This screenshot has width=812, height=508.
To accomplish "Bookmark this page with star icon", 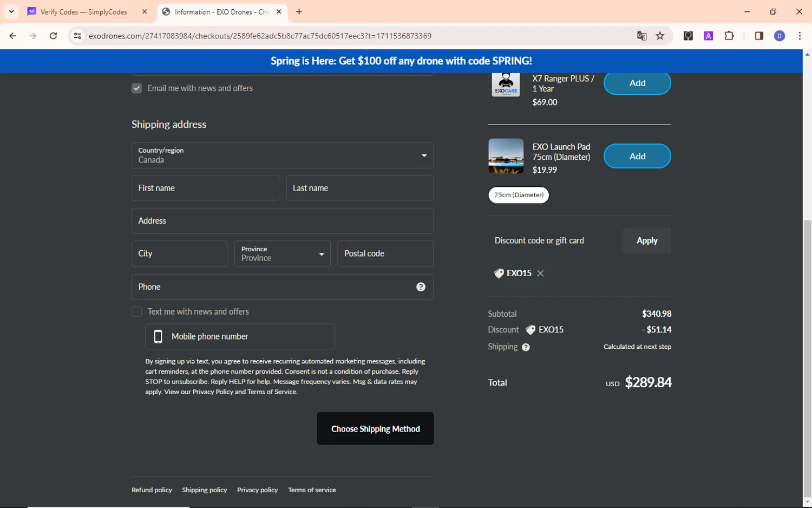I will tap(660, 36).
